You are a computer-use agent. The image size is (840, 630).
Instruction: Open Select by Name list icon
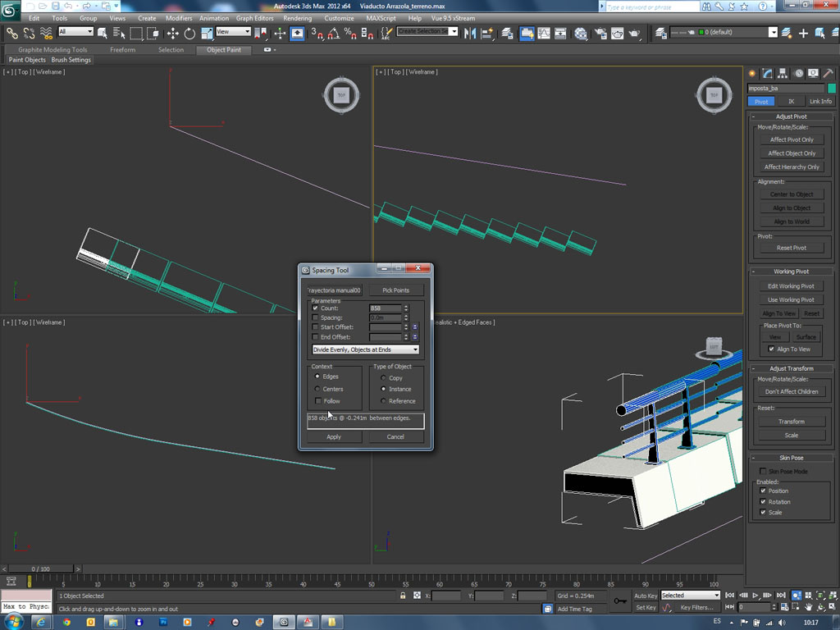tap(119, 33)
